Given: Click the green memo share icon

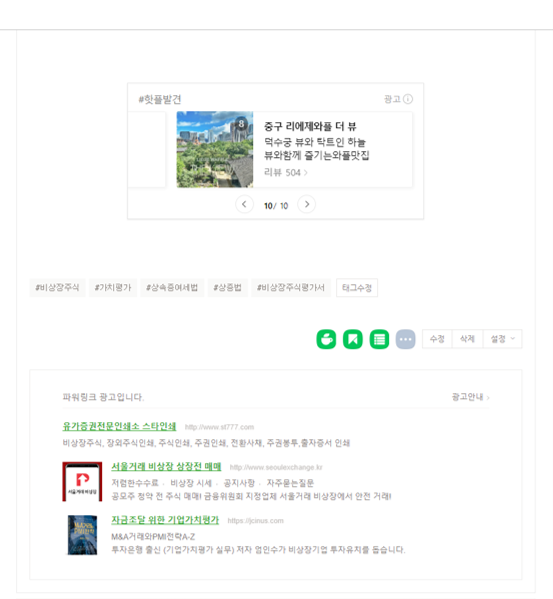Looking at the screenshot, I should click(x=379, y=339).
